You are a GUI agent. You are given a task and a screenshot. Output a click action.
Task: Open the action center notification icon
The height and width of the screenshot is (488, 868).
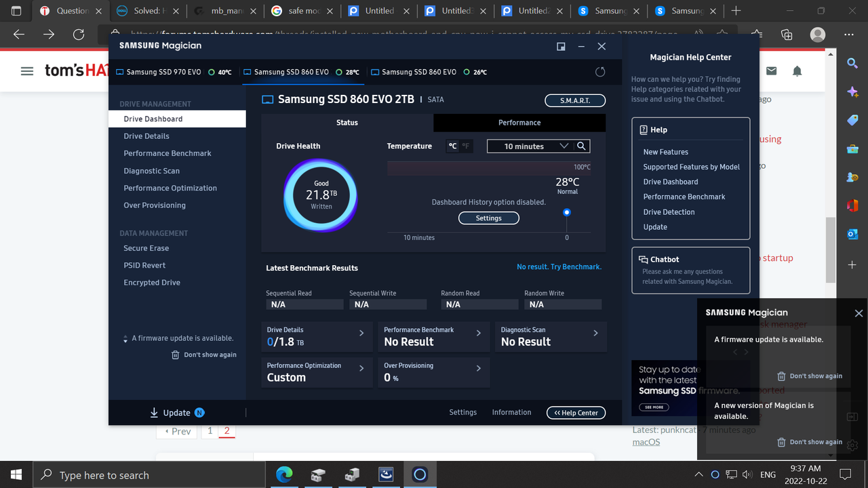click(845, 474)
